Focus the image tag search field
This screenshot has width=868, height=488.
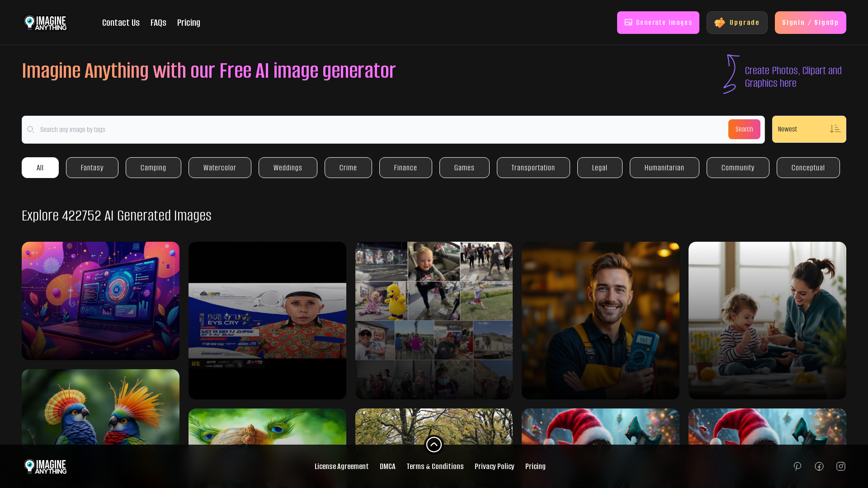(x=380, y=130)
